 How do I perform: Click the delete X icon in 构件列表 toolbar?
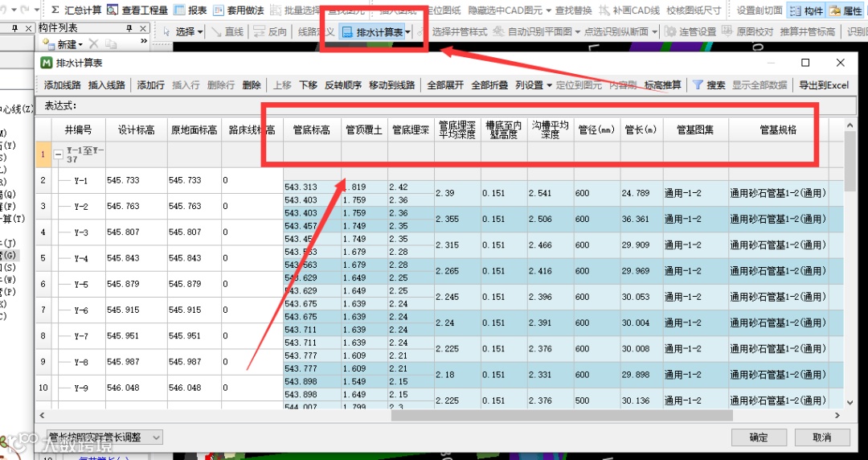click(93, 43)
